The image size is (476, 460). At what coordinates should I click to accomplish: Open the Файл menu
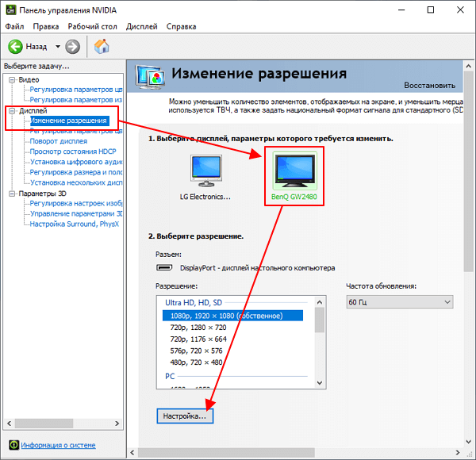pos(14,27)
